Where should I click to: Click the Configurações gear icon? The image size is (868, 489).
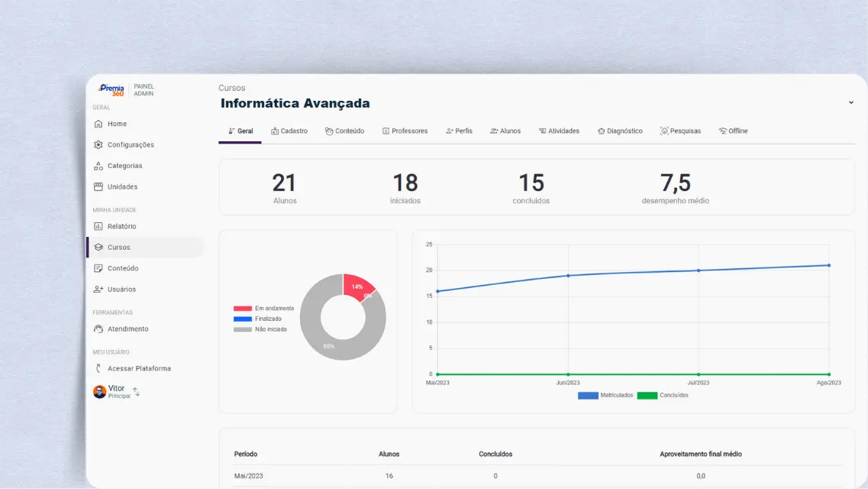click(x=98, y=144)
